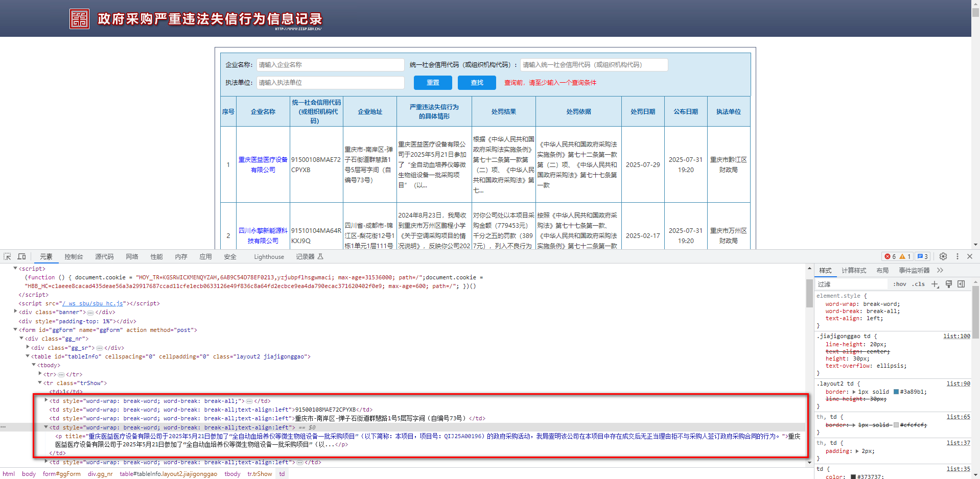Show more style pane tabs
Viewport: 980px width, 479px height.
pos(940,270)
